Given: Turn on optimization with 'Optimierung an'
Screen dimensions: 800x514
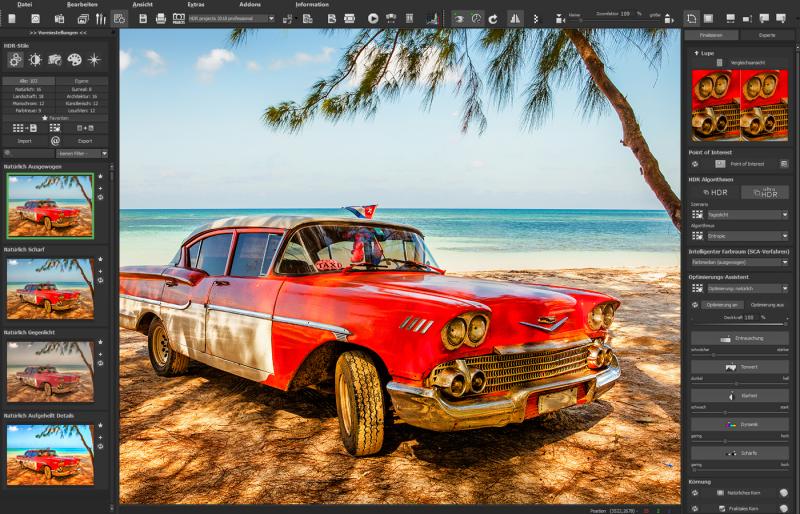Looking at the screenshot, I should (720, 304).
